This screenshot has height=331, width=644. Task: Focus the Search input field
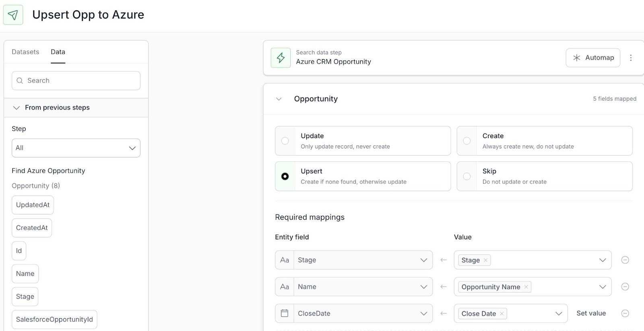[76, 81]
